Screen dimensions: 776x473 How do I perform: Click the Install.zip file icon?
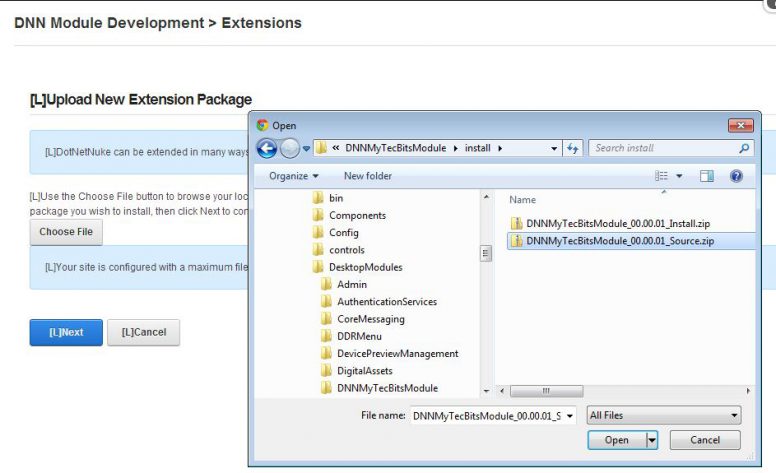tap(517, 224)
